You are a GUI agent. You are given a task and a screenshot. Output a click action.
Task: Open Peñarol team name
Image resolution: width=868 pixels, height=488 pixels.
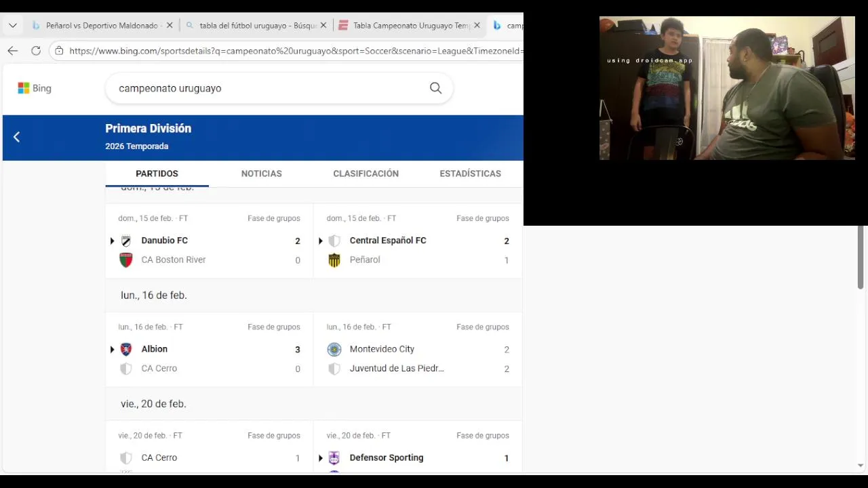[x=365, y=260]
